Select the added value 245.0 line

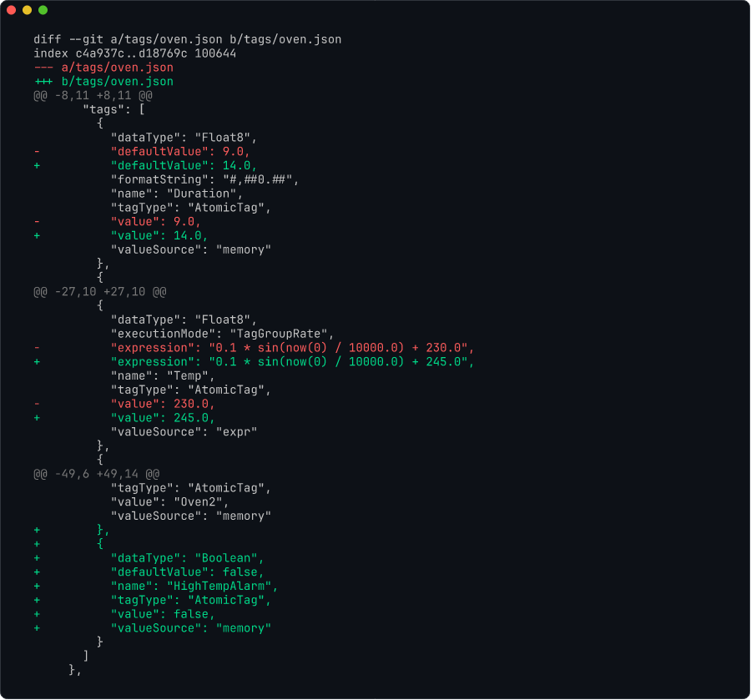[162, 417]
